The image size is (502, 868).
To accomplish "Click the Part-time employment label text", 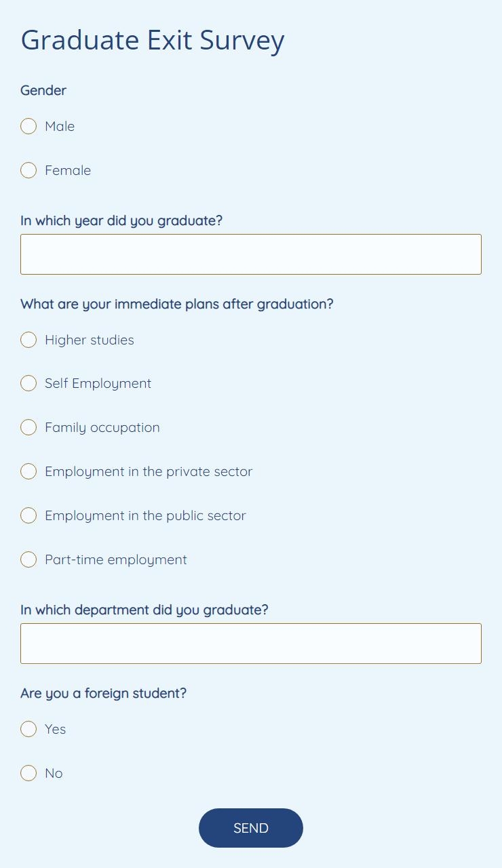I will click(x=115, y=559).
